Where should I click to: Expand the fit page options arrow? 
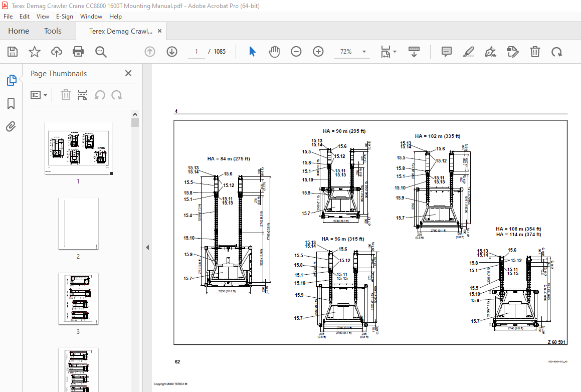click(x=395, y=52)
